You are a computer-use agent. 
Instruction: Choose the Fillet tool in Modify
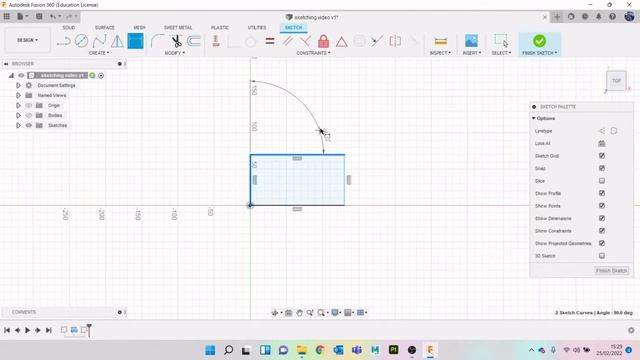pyautogui.click(x=157, y=41)
